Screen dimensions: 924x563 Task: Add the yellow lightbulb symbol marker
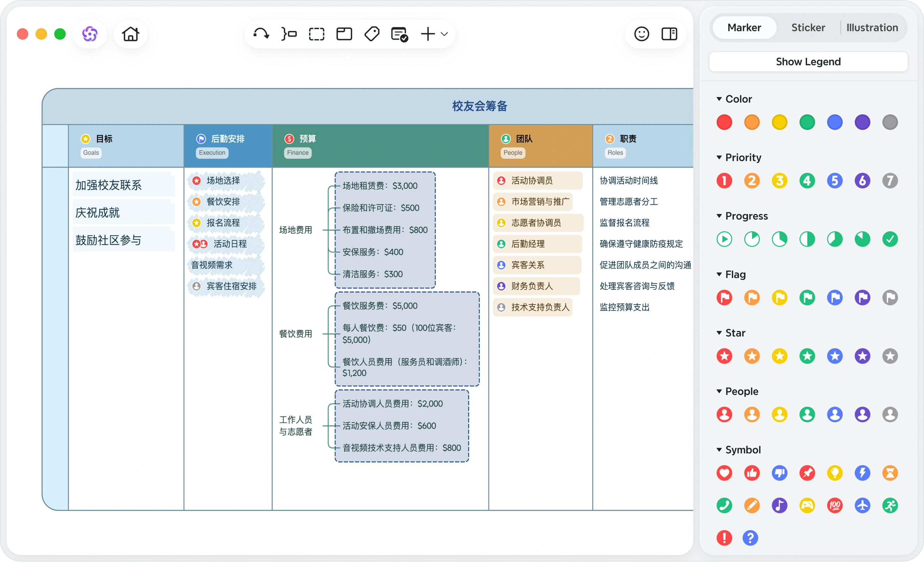835,473
